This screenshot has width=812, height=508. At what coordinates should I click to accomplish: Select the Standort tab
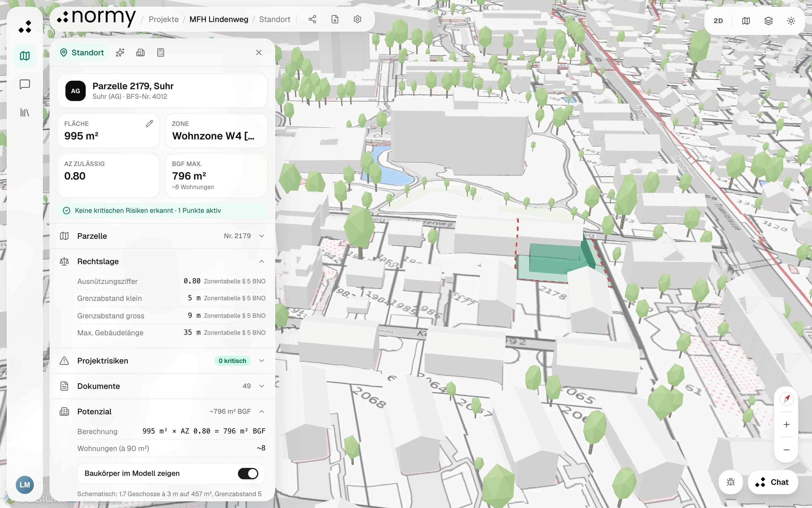point(82,52)
